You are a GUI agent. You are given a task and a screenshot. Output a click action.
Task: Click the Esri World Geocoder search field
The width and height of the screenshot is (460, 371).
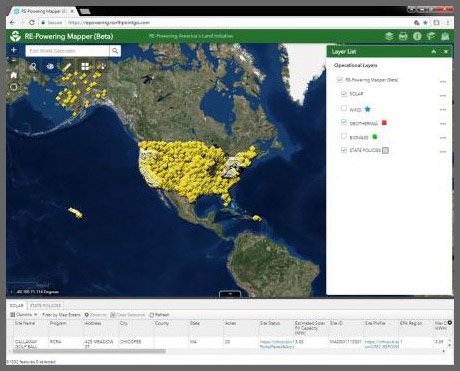pos(67,51)
